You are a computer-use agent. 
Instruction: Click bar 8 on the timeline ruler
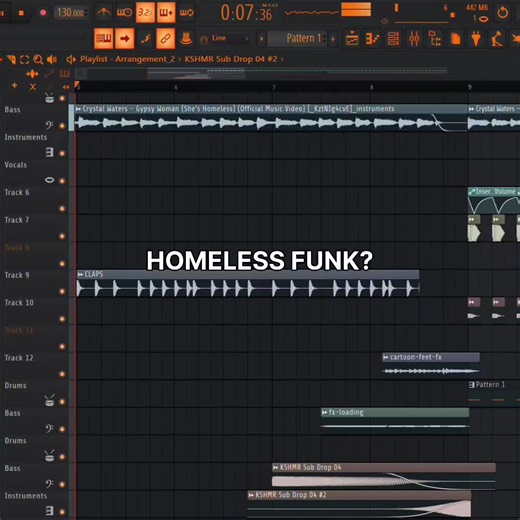click(x=371, y=87)
